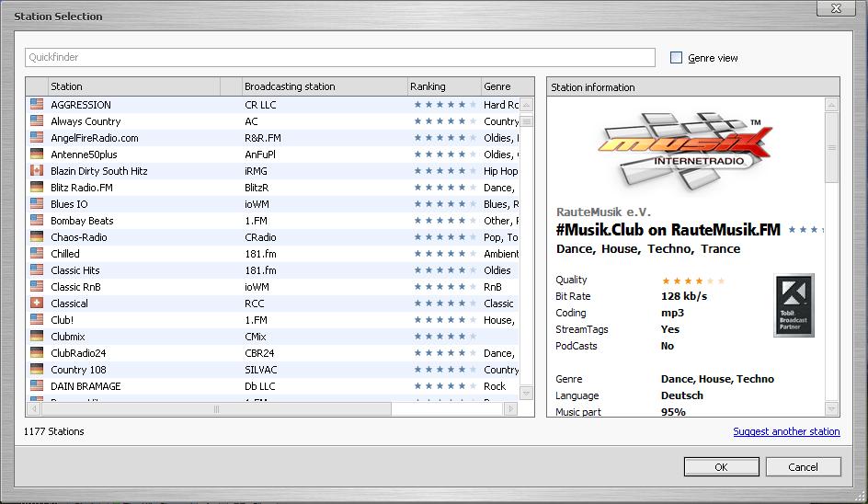868x504 pixels.
Task: Click the flag icon beside Bombay Beats
Action: click(x=37, y=220)
